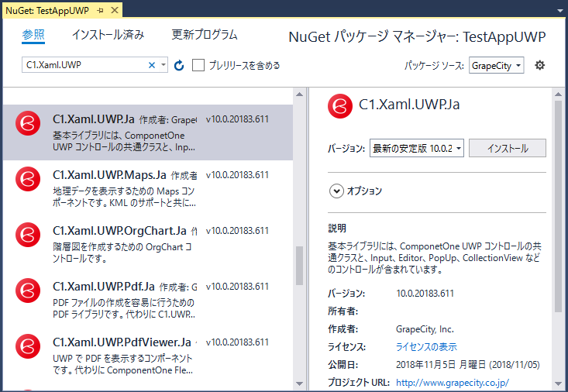
Task: Click the C1.Xaml.UWP.Pdf.Ja package icon
Action: pos(28,291)
